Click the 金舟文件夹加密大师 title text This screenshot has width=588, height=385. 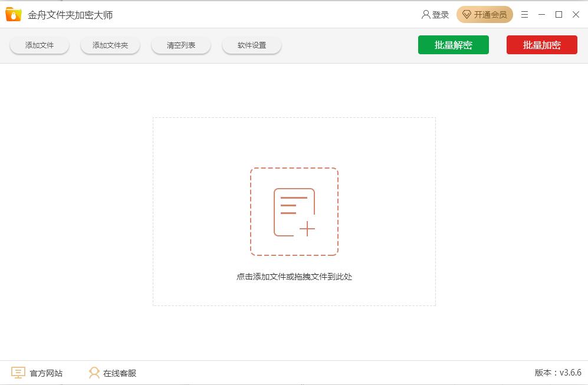(70, 15)
